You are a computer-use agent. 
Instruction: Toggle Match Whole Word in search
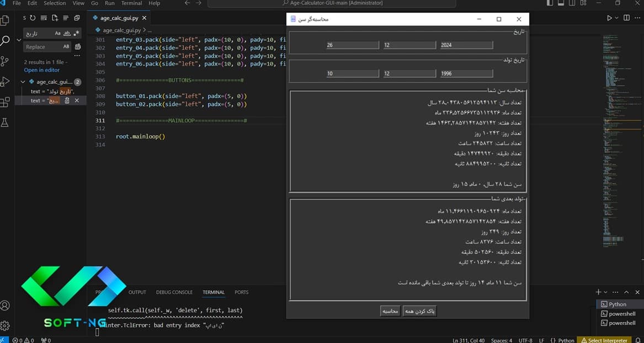click(x=67, y=33)
